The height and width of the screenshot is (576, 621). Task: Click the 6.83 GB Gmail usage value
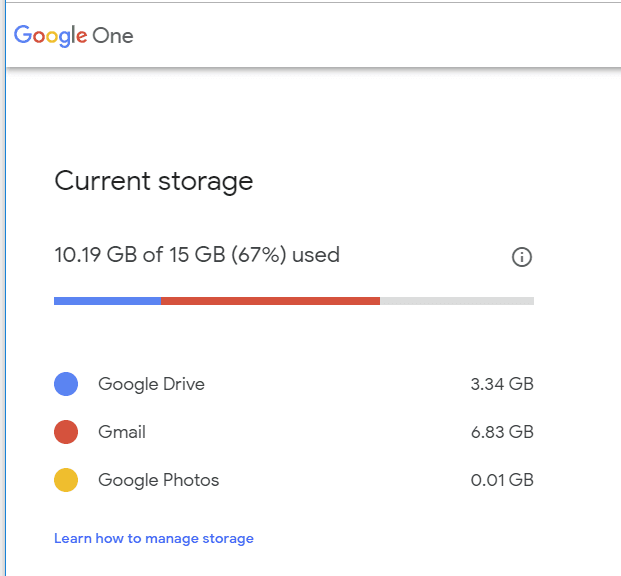[502, 432]
